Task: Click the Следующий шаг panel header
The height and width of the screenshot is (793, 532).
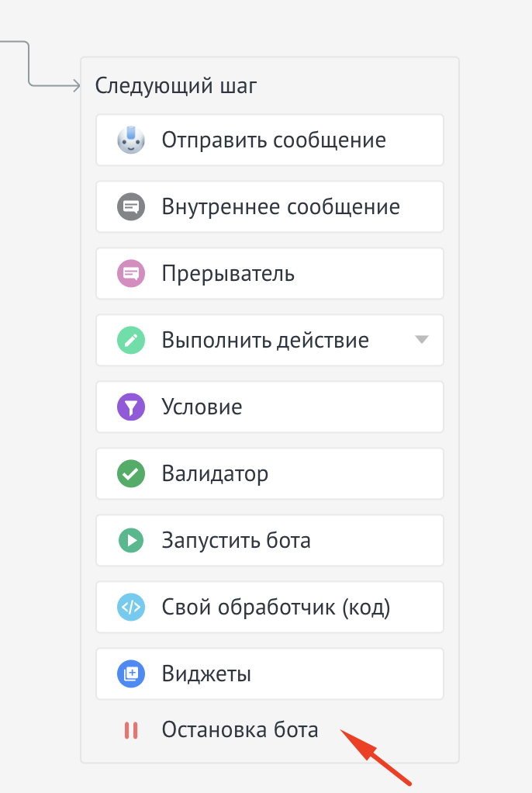Action: [x=176, y=86]
